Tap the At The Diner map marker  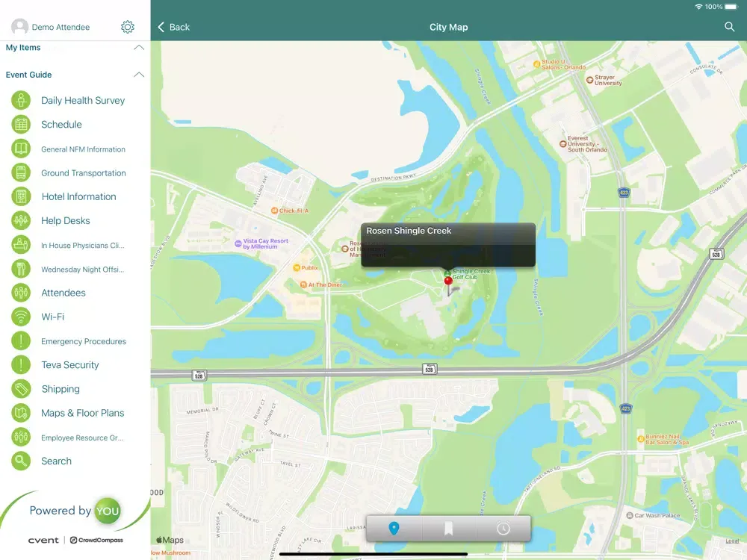(303, 284)
